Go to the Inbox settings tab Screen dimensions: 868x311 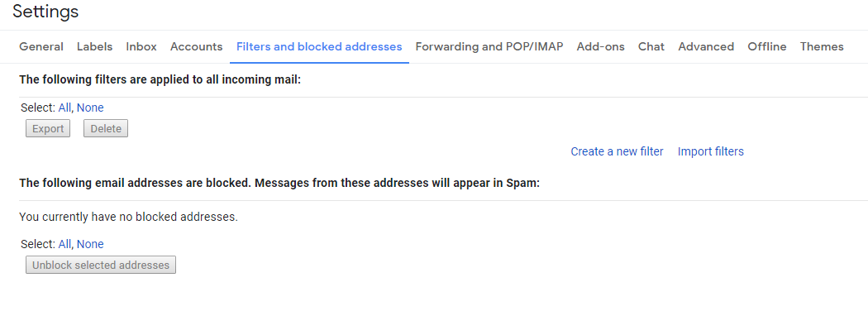point(141,47)
